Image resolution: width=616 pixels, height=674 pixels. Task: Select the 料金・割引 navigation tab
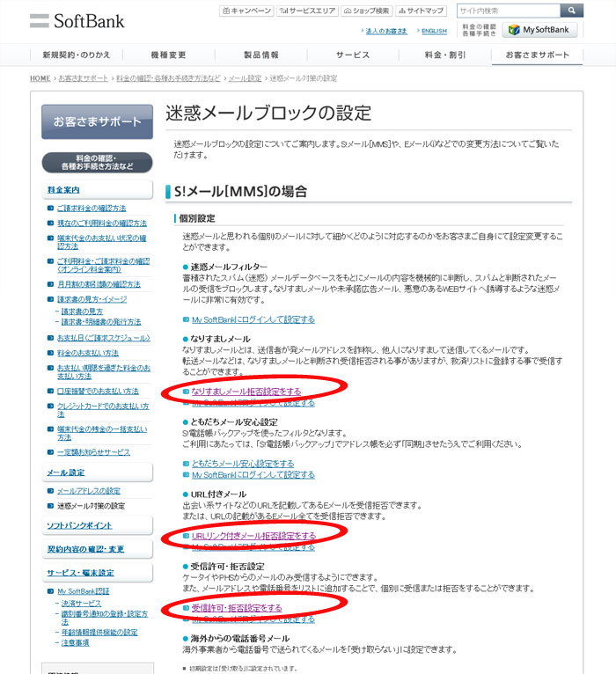click(x=445, y=55)
